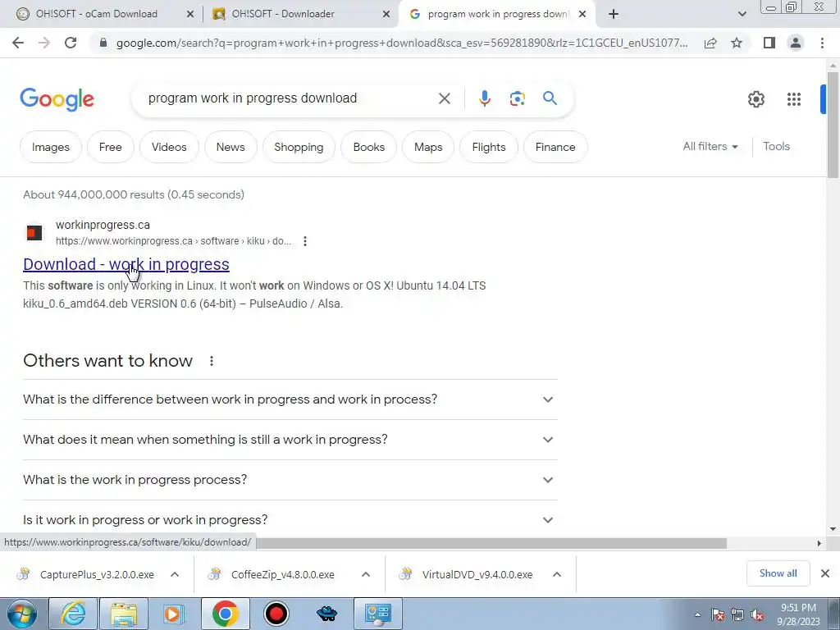Open Windows Explorer from taskbar
This screenshot has height=630, width=840.
point(124,614)
